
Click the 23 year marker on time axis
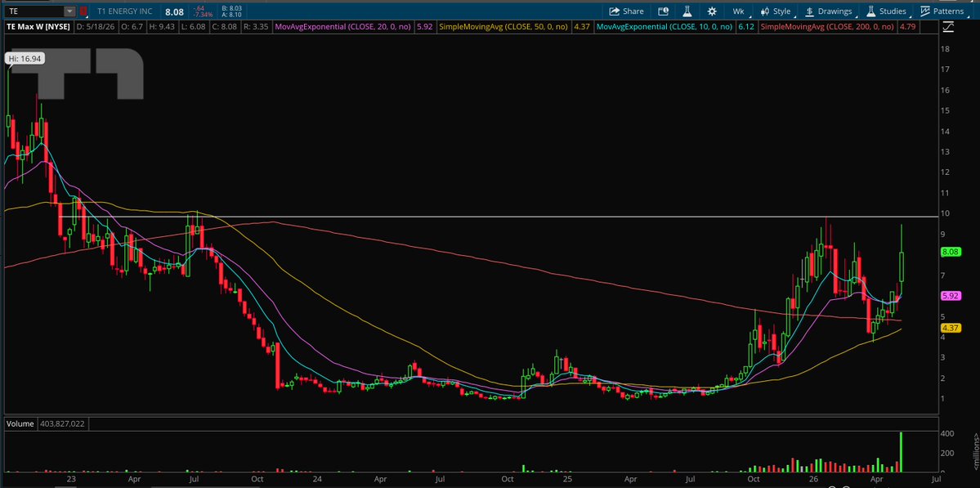coord(73,479)
